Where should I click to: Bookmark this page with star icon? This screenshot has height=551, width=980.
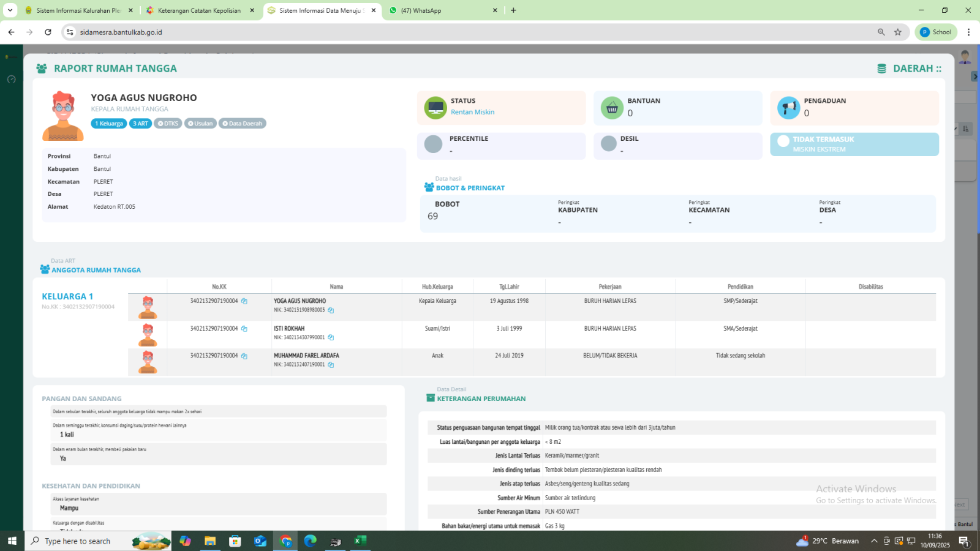(x=898, y=32)
